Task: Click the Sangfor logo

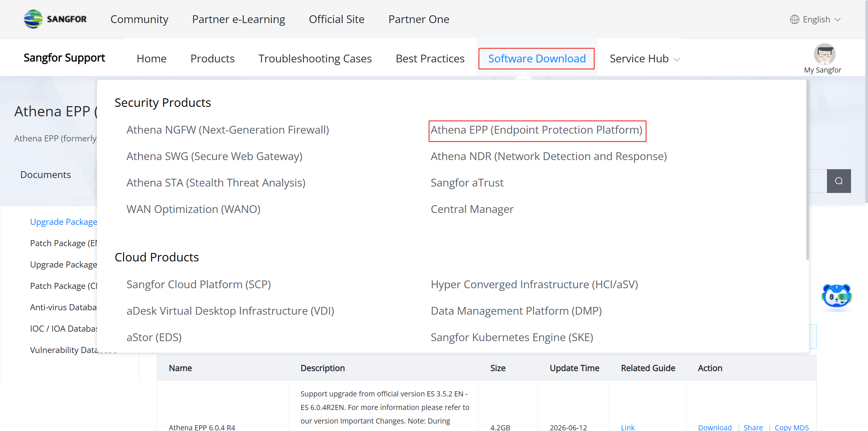Action: click(55, 19)
